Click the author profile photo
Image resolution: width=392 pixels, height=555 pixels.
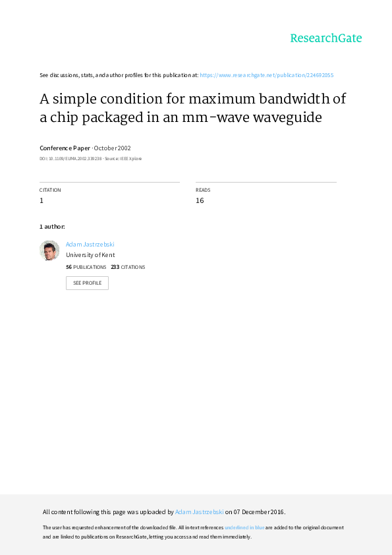(49, 250)
